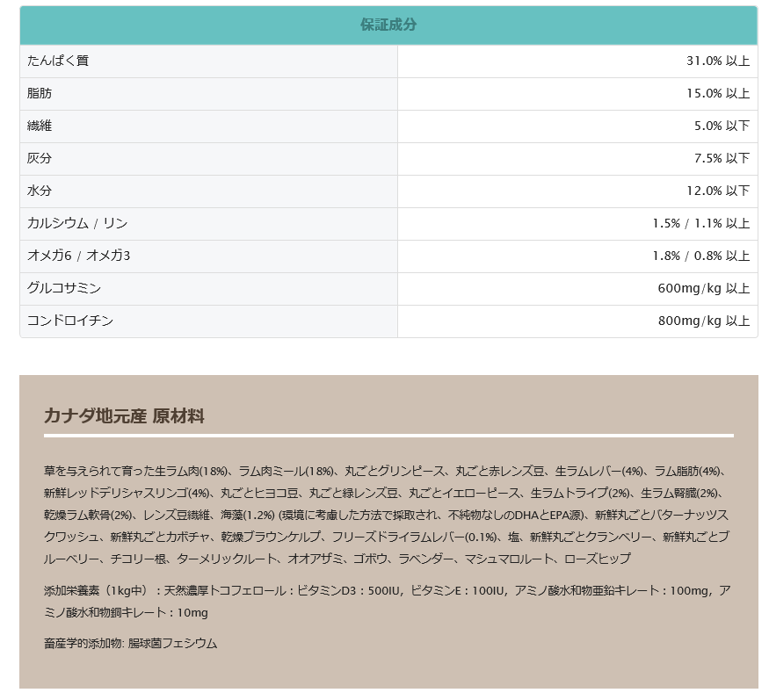Select the 繊維 row label
This screenshot has width=769, height=700.
tap(40, 126)
